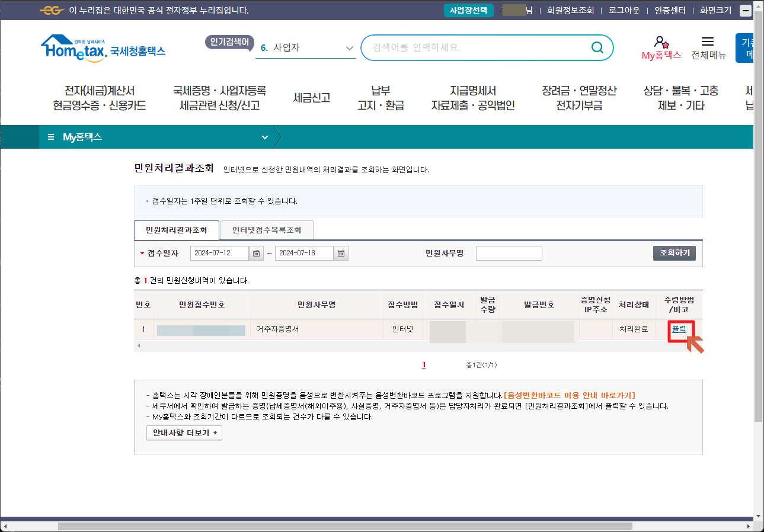Open My홈택스 via the person icon

click(660, 41)
